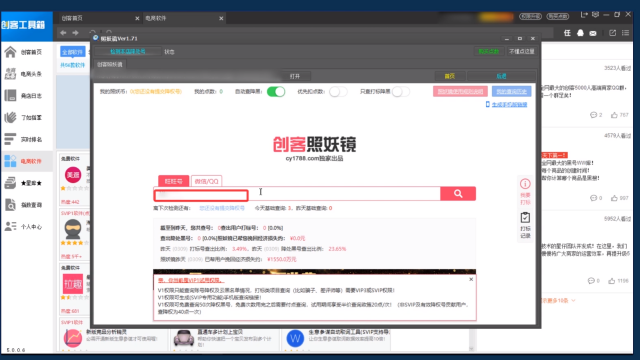
Task: Turn off the green 自动查降黑 switch
Action: pyautogui.click(x=276, y=91)
